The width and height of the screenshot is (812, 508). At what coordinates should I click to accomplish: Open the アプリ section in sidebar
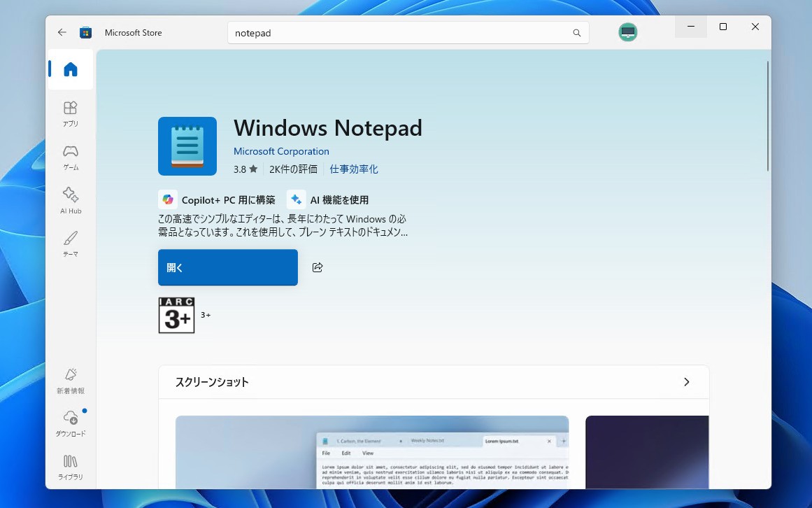[x=70, y=113]
